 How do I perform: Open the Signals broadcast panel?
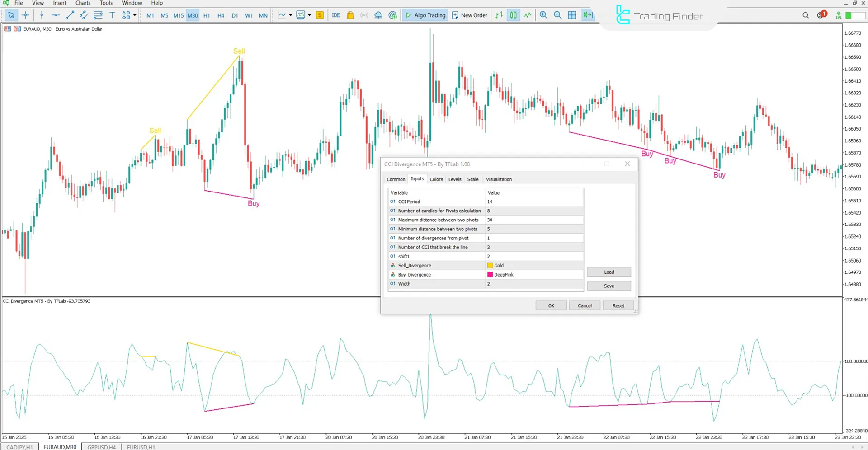pos(364,15)
